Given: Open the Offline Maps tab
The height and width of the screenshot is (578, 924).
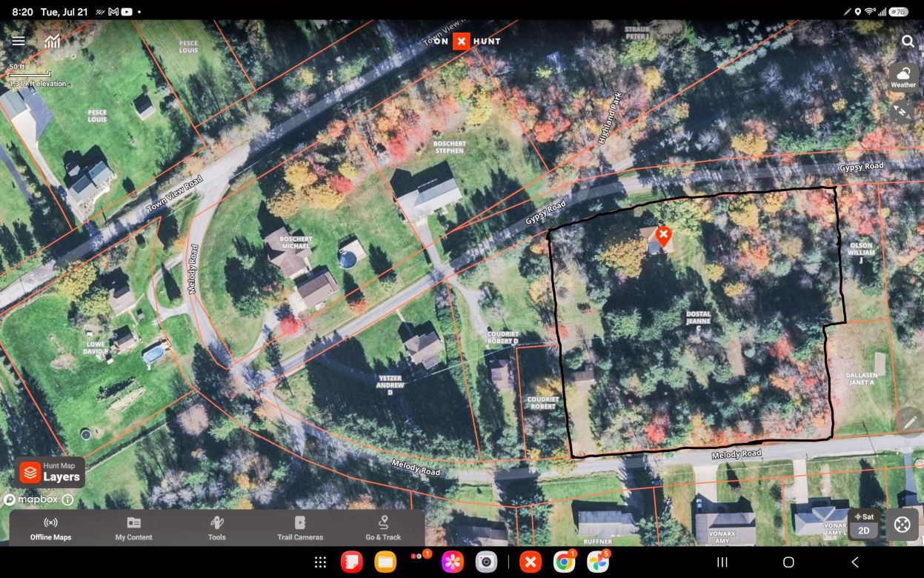Looking at the screenshot, I should 51,528.
